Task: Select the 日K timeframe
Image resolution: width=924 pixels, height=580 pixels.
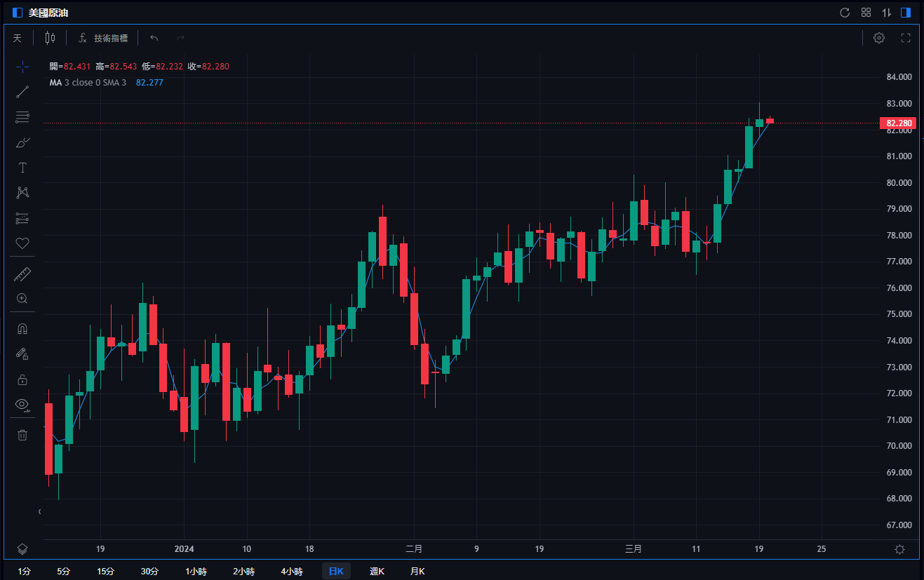Action: (x=336, y=571)
